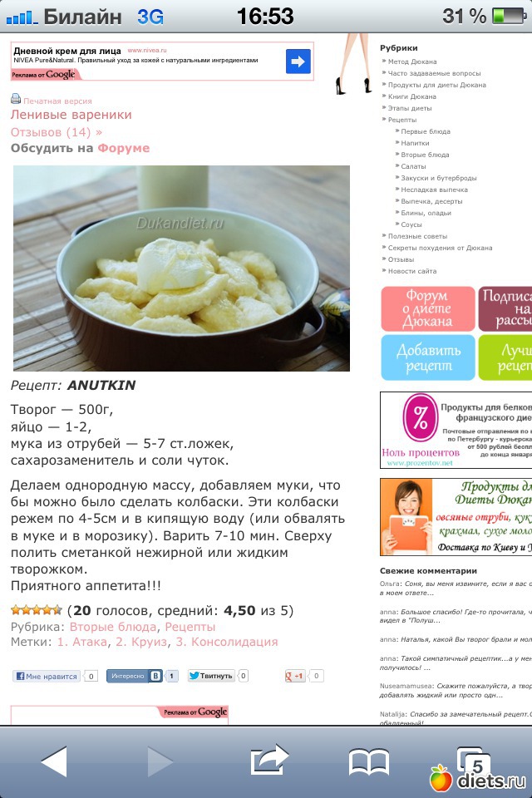Screen dimensions: 532x798
Task: Open the 'Форуме' discussion link
Action: coord(124,148)
